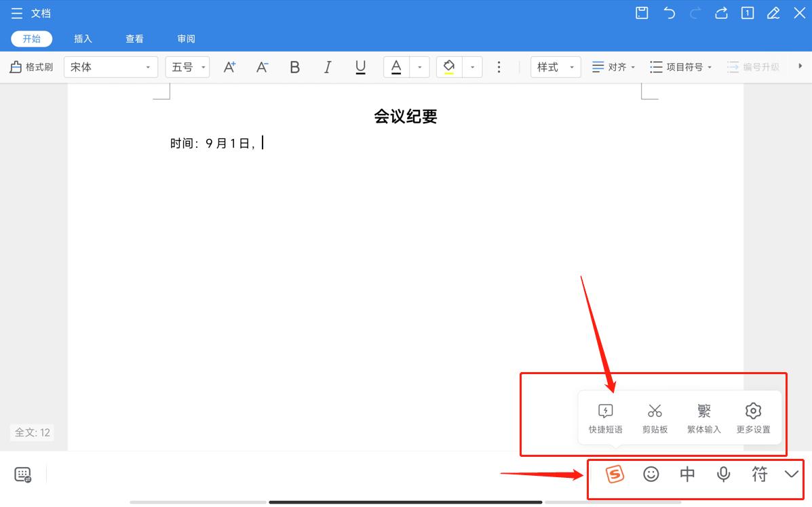The image size is (812, 507).
Task: Open the 审阅 review tab
Action: coord(186,39)
